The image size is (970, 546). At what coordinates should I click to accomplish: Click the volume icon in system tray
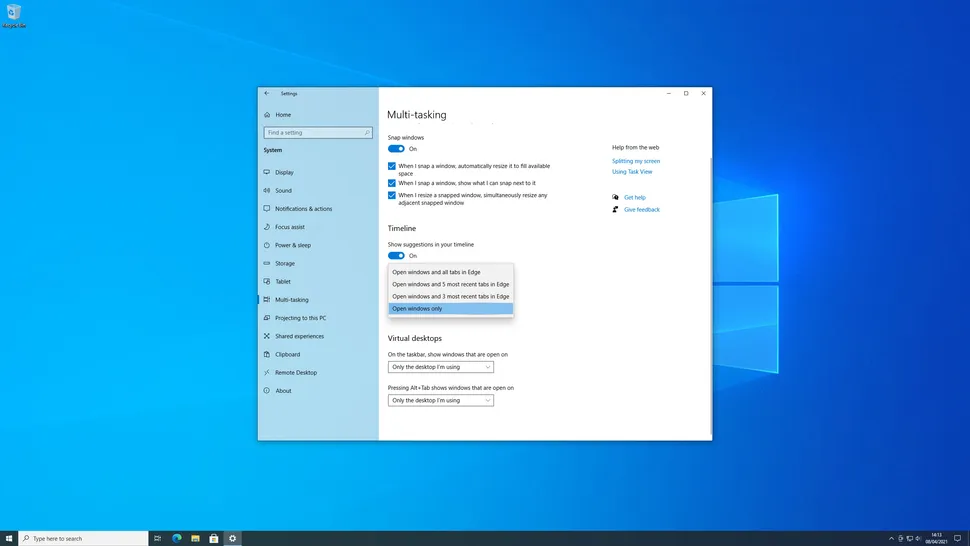point(918,539)
